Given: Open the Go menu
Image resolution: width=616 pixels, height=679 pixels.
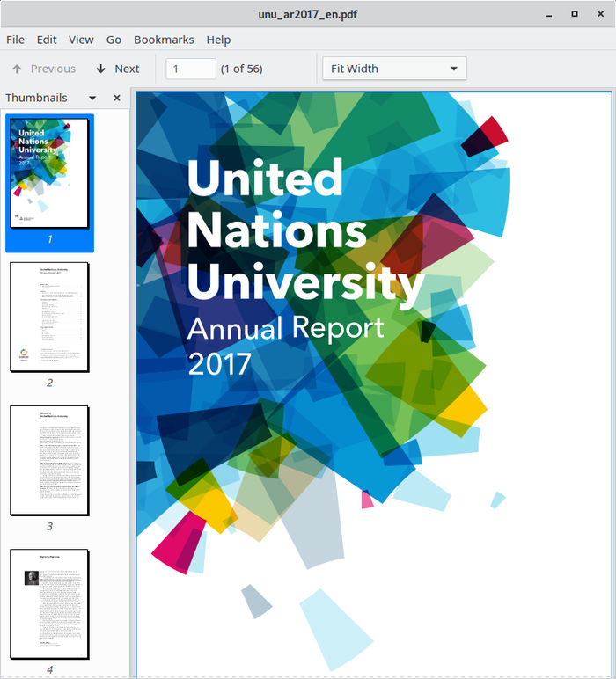Looking at the screenshot, I should coord(114,40).
